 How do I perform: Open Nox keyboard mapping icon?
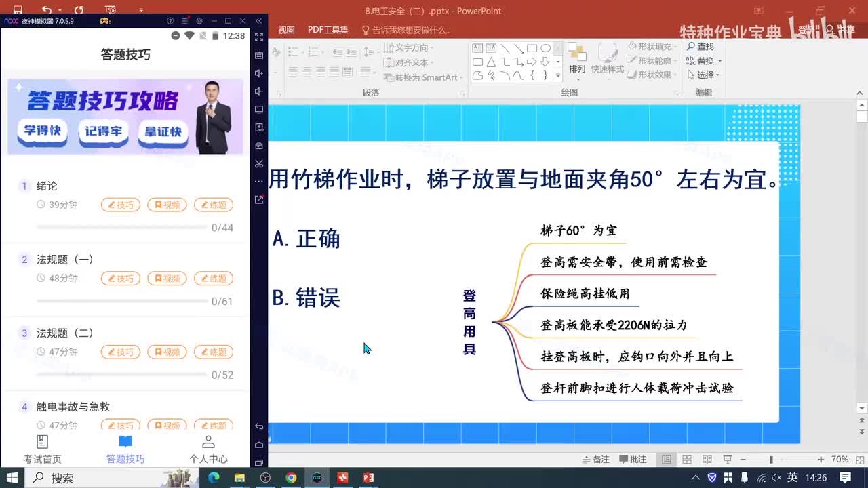coord(259,55)
